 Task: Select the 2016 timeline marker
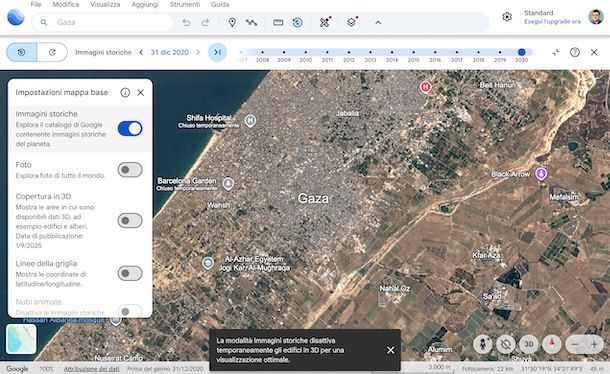(x=435, y=52)
